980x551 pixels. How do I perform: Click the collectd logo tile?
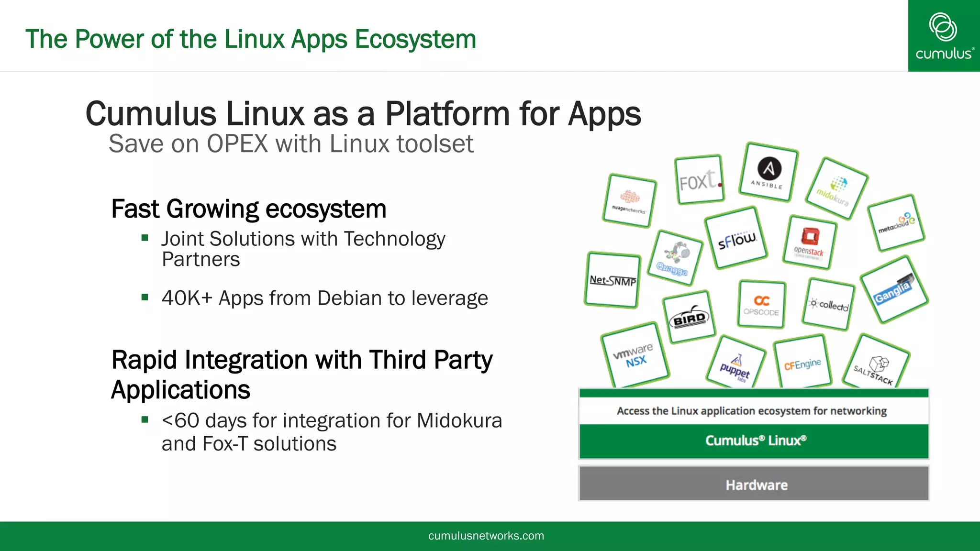[828, 304]
